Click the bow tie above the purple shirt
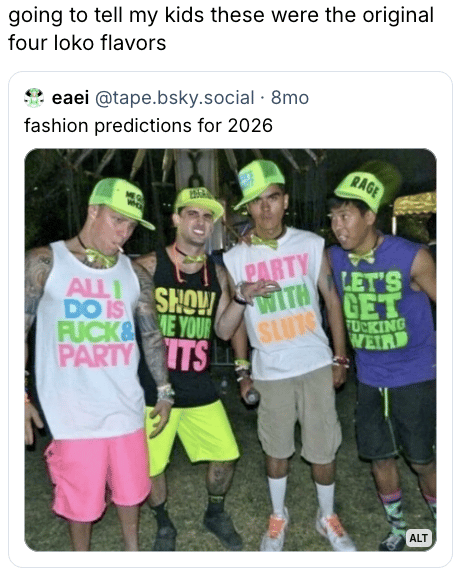This screenshot has width=465, height=581. [363, 256]
